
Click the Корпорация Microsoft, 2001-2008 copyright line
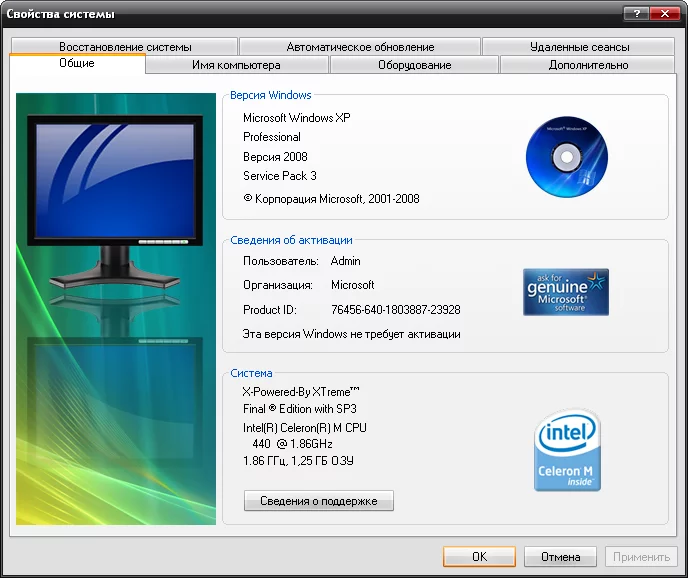(x=331, y=199)
